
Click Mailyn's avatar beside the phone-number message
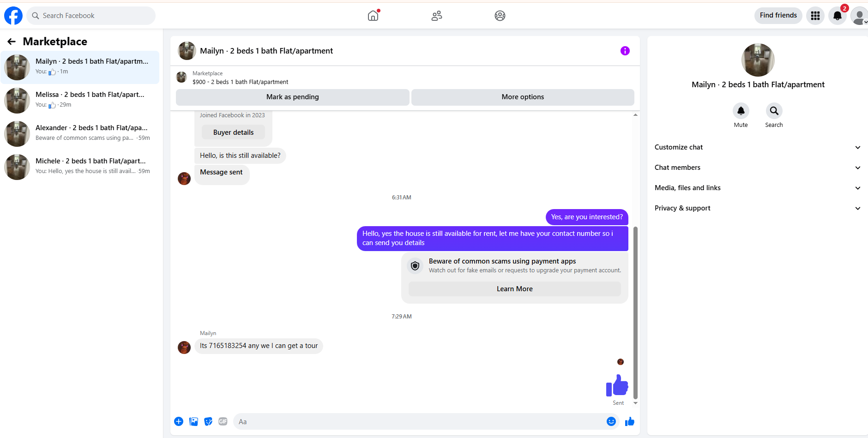tap(184, 348)
